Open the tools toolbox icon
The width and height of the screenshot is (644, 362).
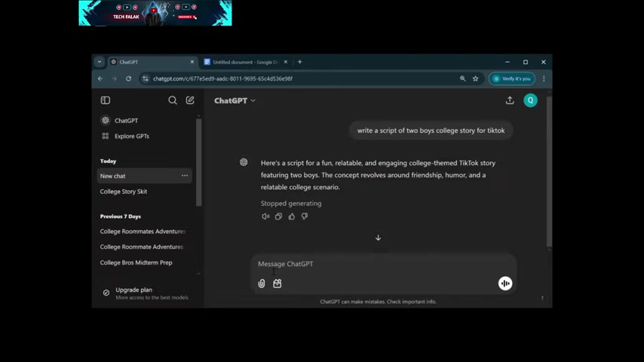coord(278,284)
